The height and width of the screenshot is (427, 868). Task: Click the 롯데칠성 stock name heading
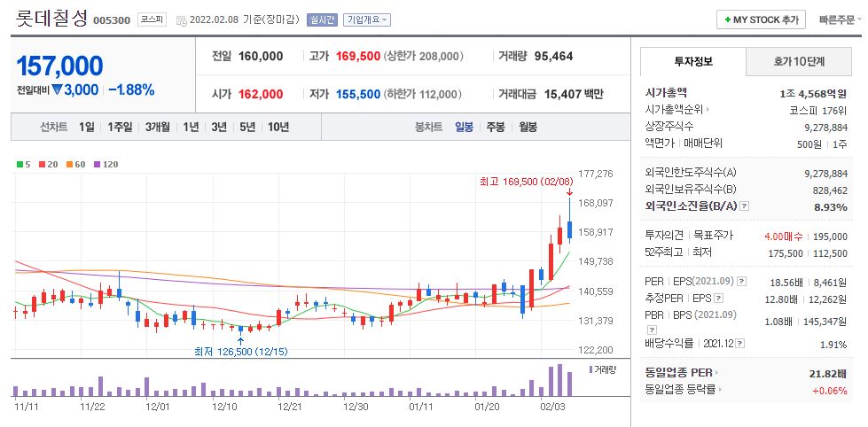[51, 18]
